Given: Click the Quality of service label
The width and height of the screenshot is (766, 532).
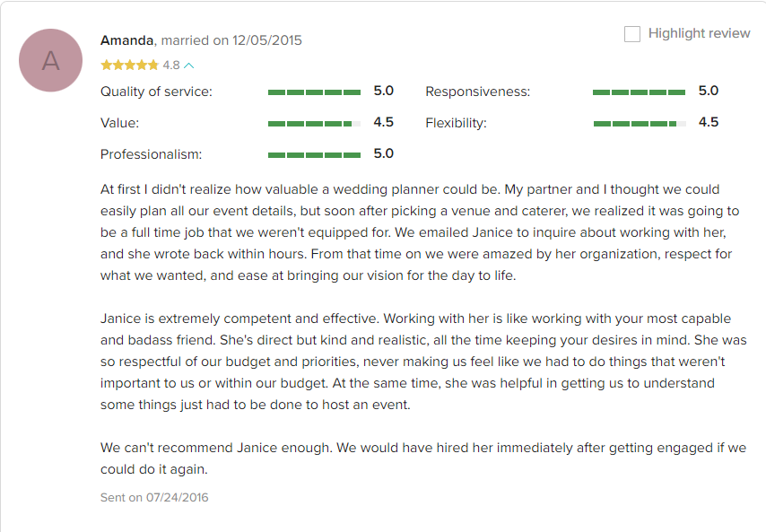Looking at the screenshot, I should tap(156, 92).
